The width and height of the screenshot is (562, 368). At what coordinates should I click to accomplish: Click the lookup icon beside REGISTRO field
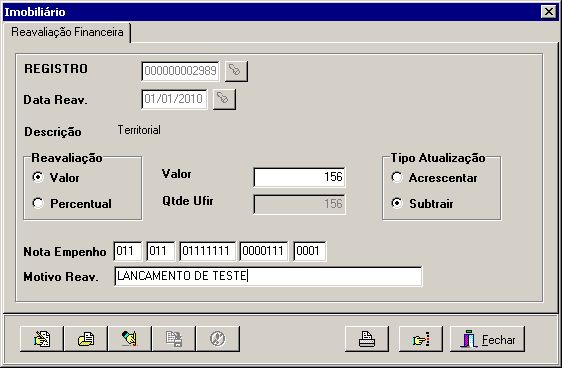(x=236, y=71)
